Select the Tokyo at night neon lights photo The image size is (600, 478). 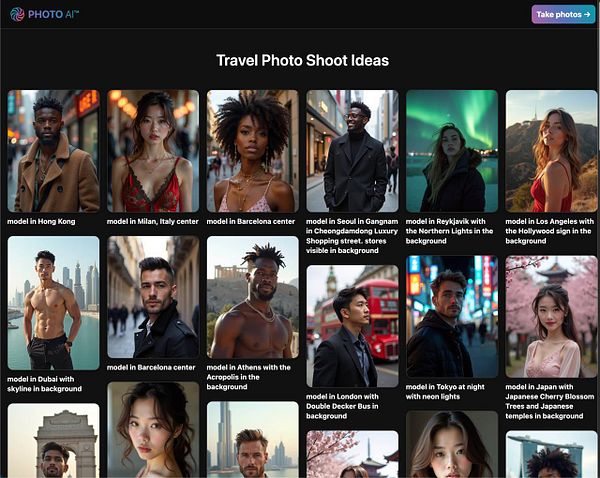[x=452, y=316]
